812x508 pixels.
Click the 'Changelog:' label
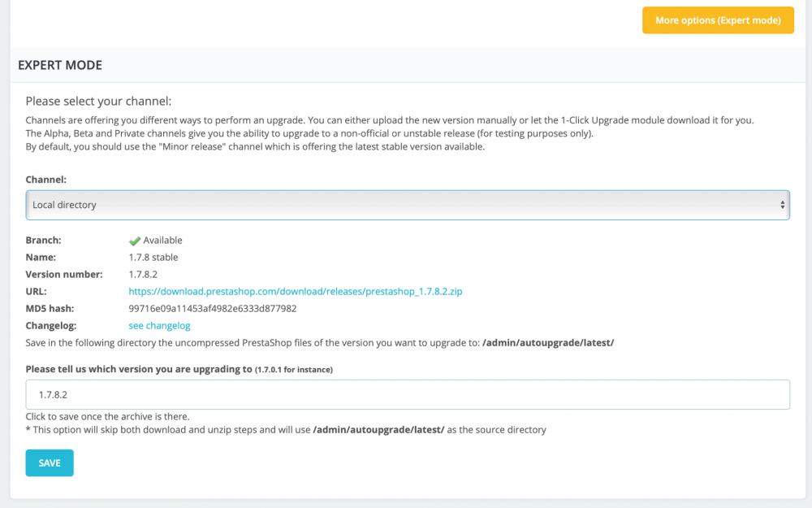coord(50,325)
